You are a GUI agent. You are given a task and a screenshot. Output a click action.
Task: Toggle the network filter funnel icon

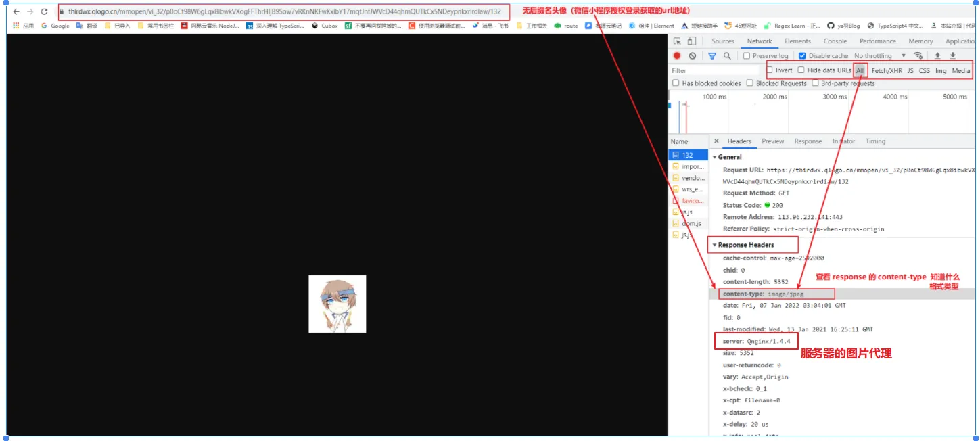712,56
